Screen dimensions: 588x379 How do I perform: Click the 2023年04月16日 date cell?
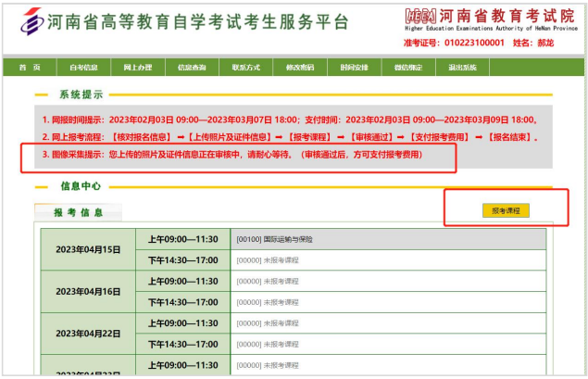tap(88, 291)
